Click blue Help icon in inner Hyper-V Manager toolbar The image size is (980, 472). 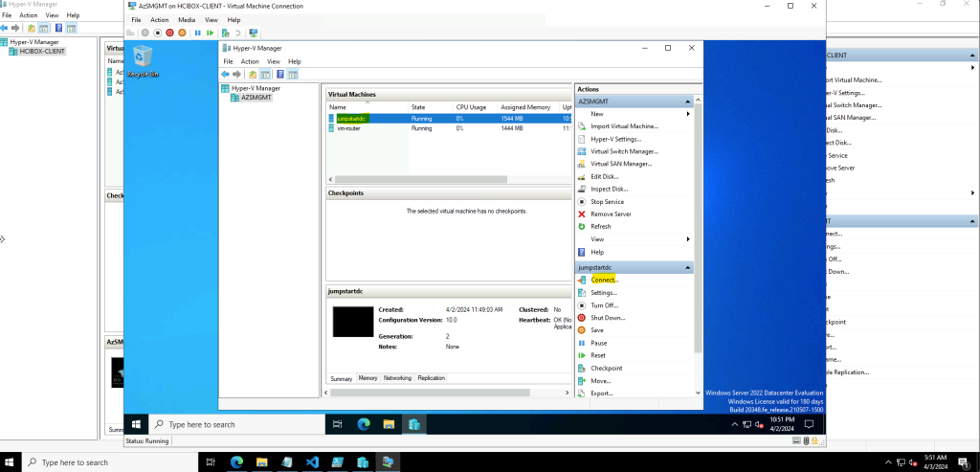(280, 75)
